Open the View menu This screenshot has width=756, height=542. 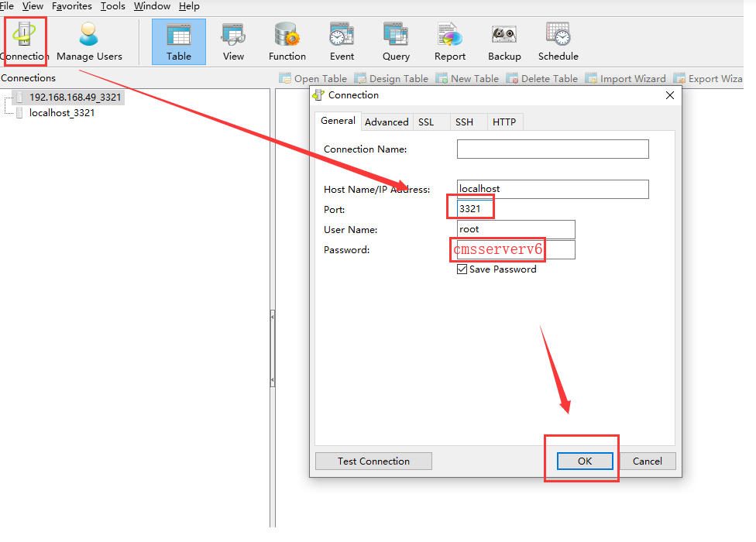pos(33,6)
